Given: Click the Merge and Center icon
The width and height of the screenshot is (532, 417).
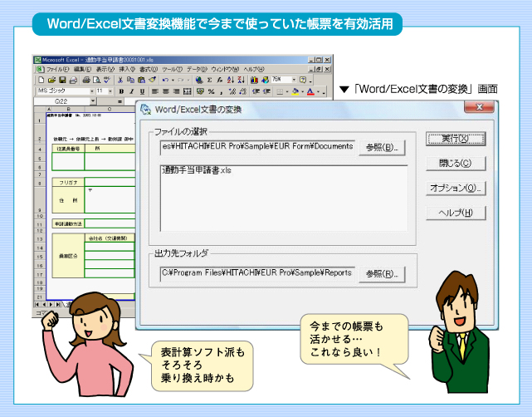Looking at the screenshot, I should click(187, 91).
